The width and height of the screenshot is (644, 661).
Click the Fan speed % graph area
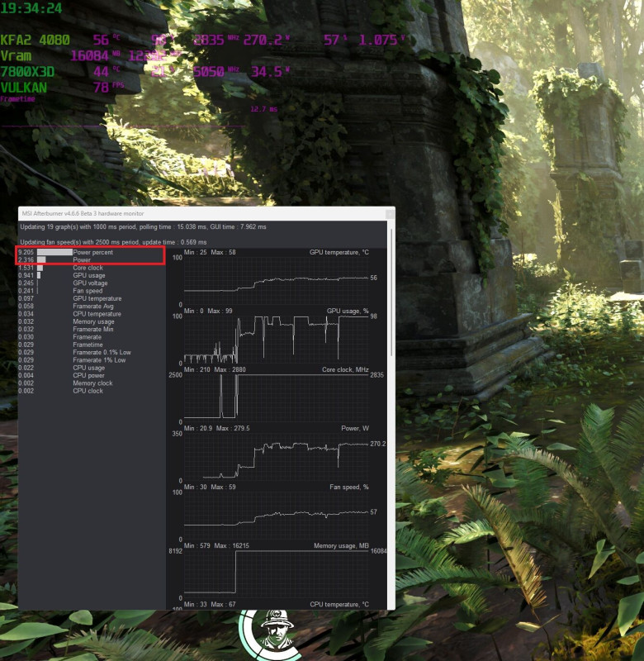click(x=277, y=515)
